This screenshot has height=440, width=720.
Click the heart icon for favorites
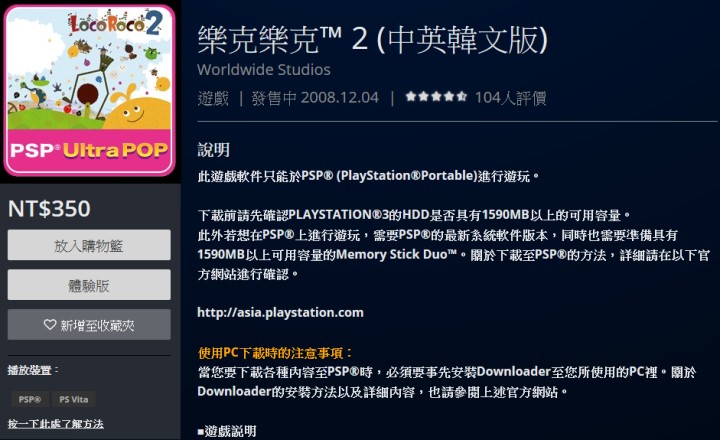(x=50, y=325)
